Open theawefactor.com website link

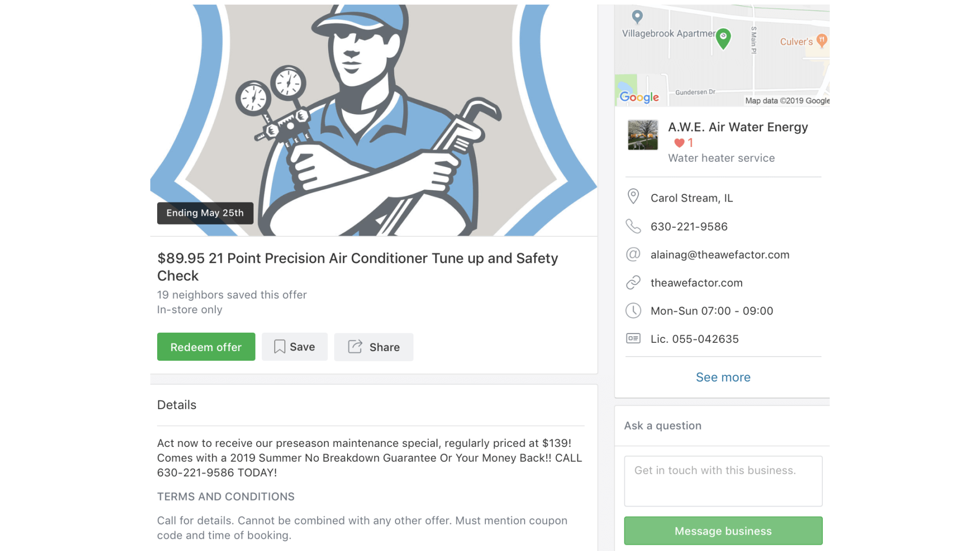(x=697, y=283)
